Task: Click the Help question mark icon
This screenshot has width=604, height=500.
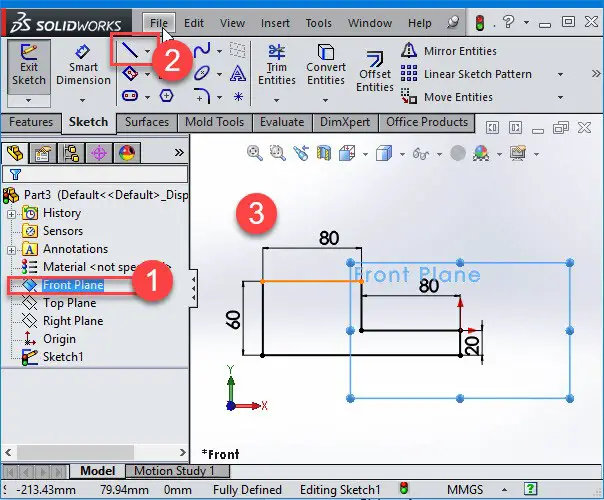Action: [508, 22]
